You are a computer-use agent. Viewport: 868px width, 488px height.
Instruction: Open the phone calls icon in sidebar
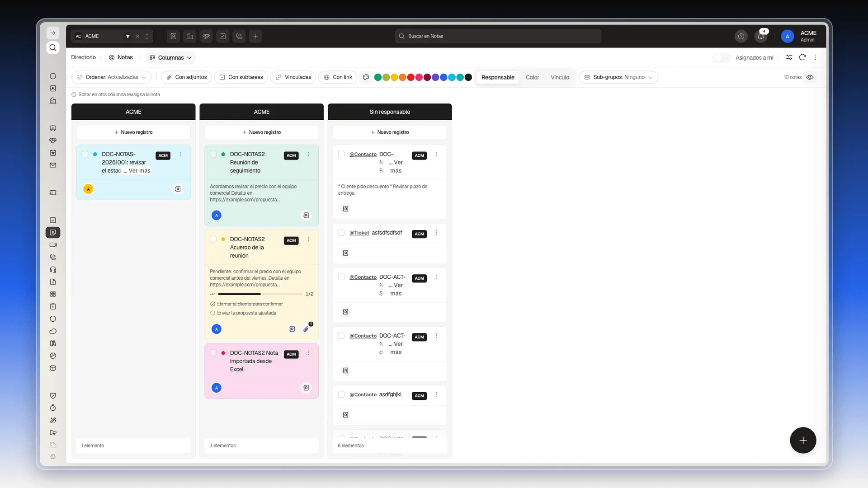click(53, 257)
